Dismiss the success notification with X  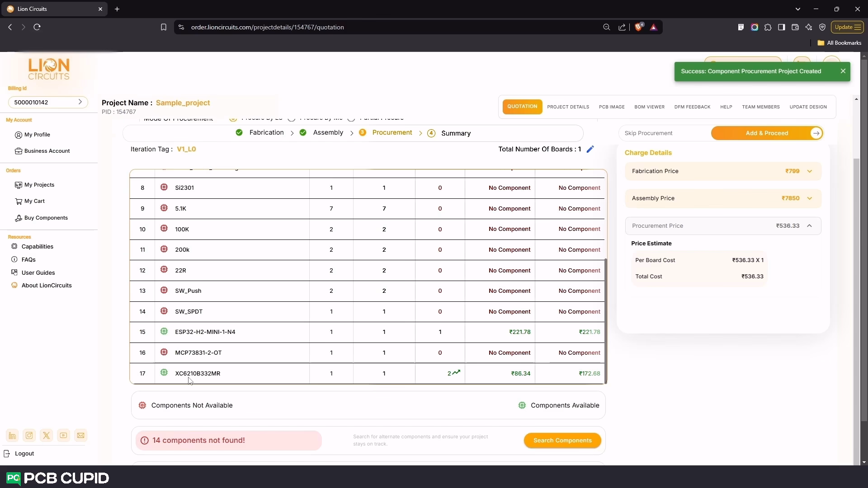pyautogui.click(x=843, y=71)
